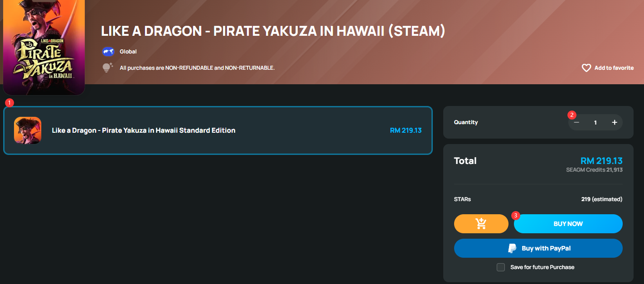644x284 pixels.
Task: Click the shopping cart add icon button
Action: click(481, 224)
